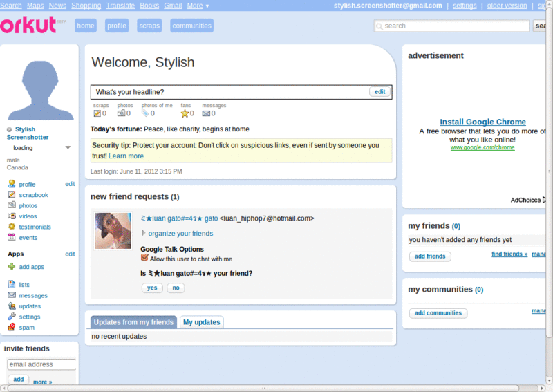Click edit button for headline
The height and width of the screenshot is (392, 553).
[x=379, y=92]
